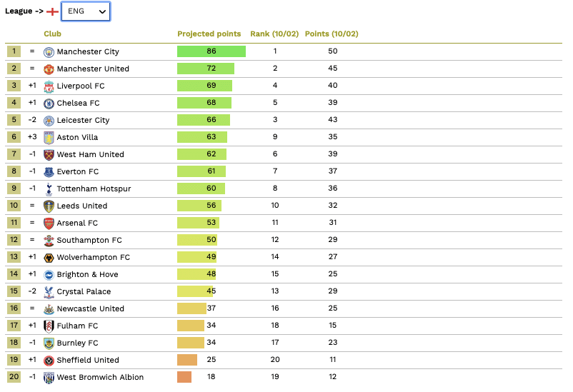Click Newcastle United's orange projected points bar
This screenshot has width=573, height=392.
click(x=191, y=309)
